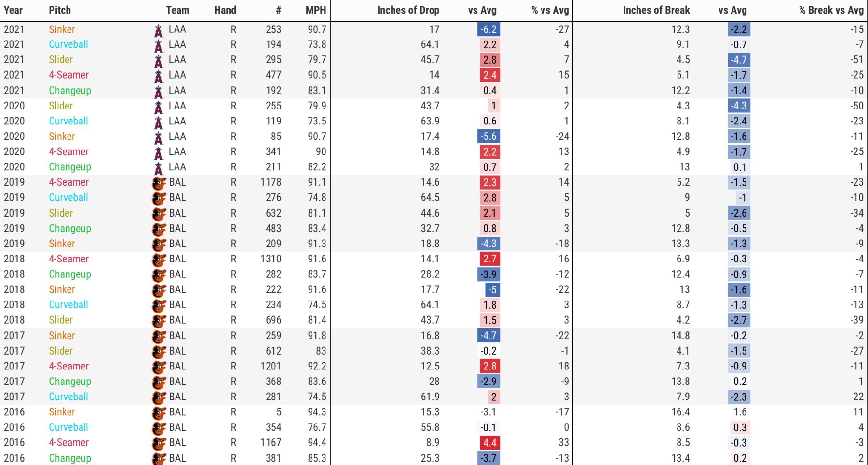Click the Orioles logo in 2016 Sinker row

pyautogui.click(x=159, y=413)
